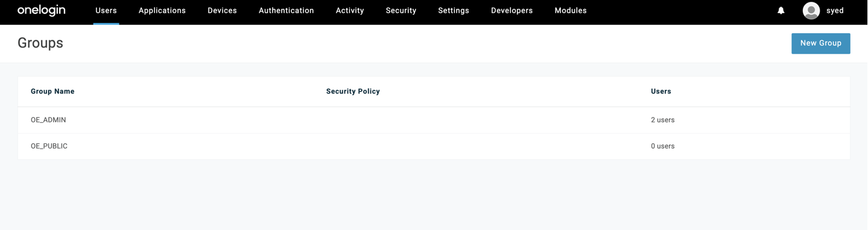
Task: Click the user avatar icon
Action: [811, 10]
